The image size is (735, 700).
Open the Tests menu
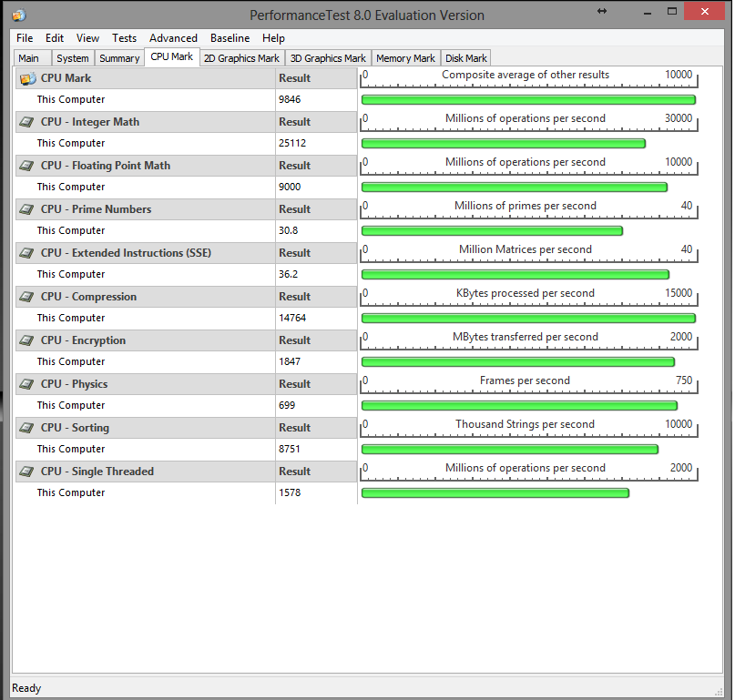(124, 38)
